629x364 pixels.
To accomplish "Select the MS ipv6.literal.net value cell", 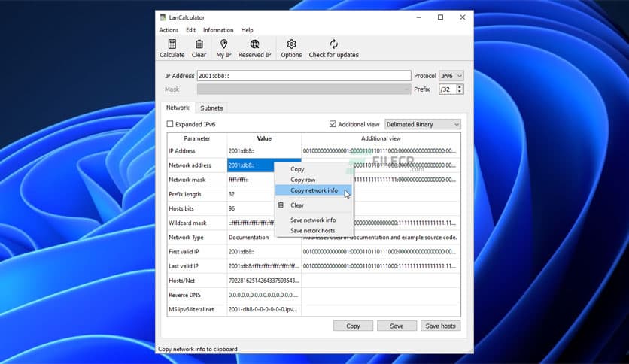I will coord(264,310).
